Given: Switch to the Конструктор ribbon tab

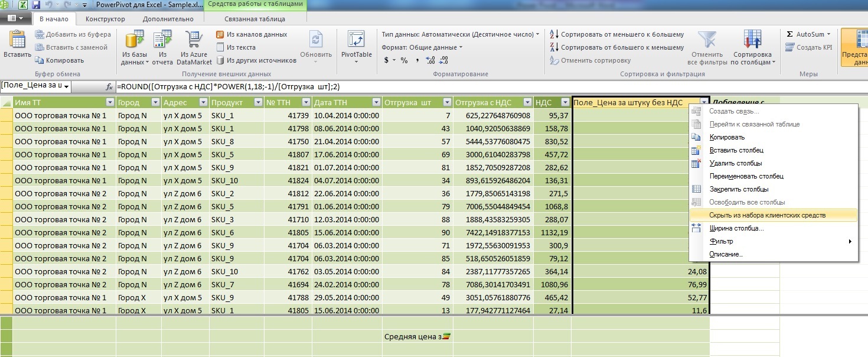Looking at the screenshot, I should click(105, 18).
